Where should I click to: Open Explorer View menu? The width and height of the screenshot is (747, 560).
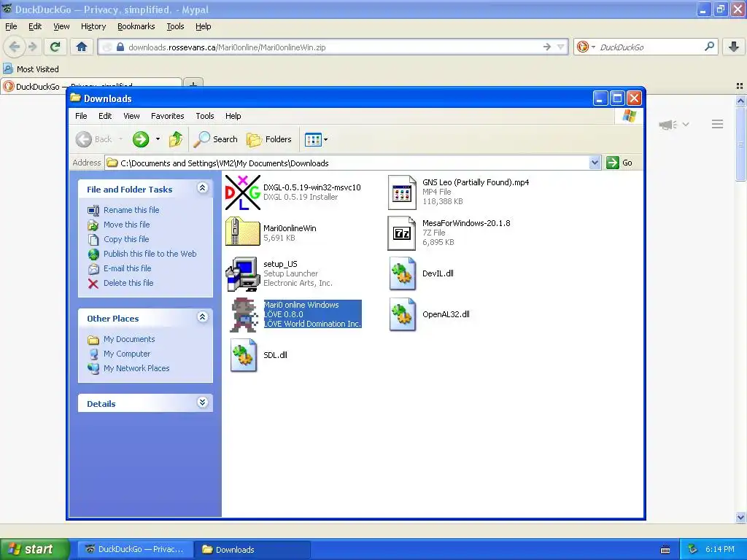[131, 116]
